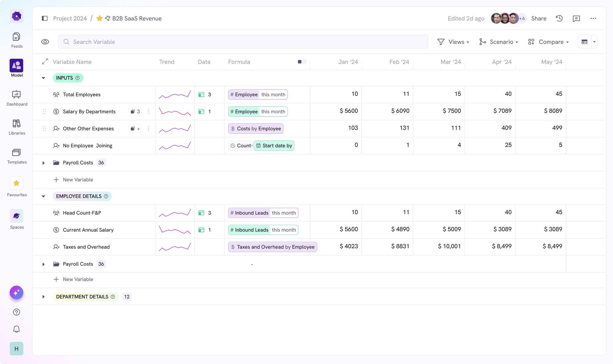Open Favourites in the sidebar
Viewport: 613px width, 364px height.
click(16, 183)
